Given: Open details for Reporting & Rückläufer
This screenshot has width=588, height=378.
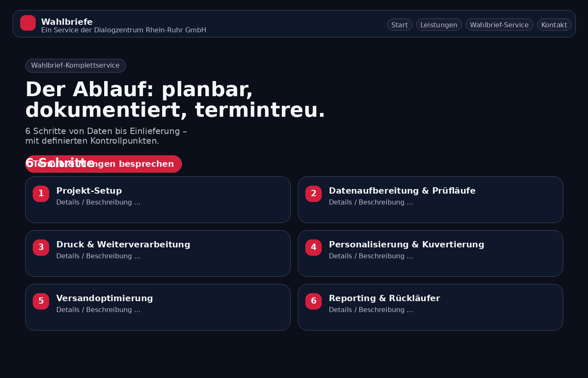Looking at the screenshot, I should tap(371, 310).
